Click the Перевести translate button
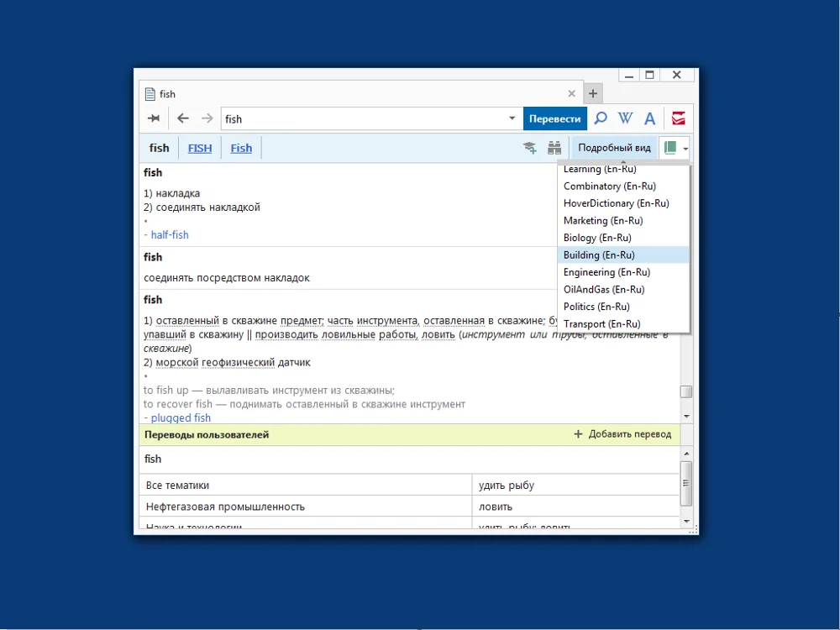The width and height of the screenshot is (840, 630). click(555, 119)
